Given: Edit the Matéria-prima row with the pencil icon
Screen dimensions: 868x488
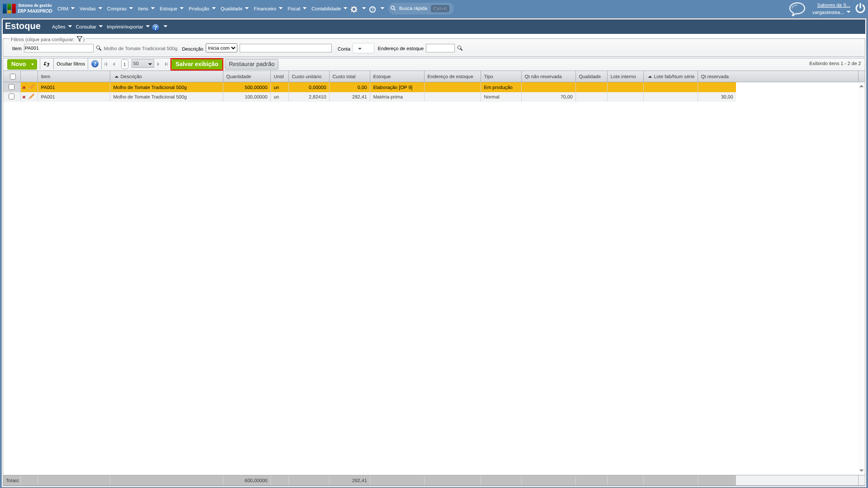Looking at the screenshot, I should (x=32, y=97).
